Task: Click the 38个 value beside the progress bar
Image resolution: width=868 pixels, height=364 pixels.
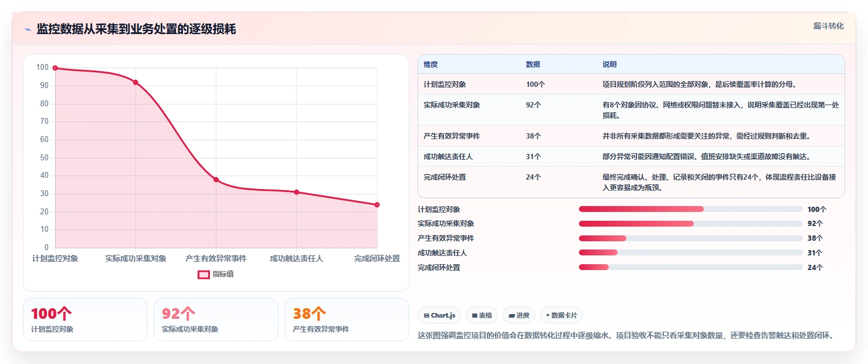Action: pyautogui.click(x=815, y=238)
